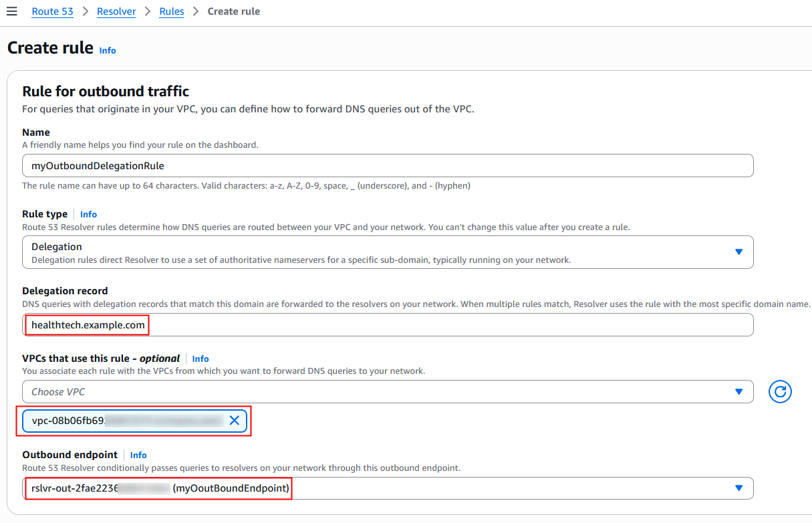Click the Create rule page heading
The image size is (812, 523).
click(50, 48)
